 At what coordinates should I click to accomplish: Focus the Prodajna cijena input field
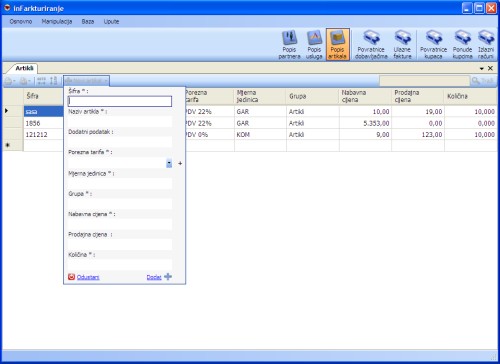point(120,245)
